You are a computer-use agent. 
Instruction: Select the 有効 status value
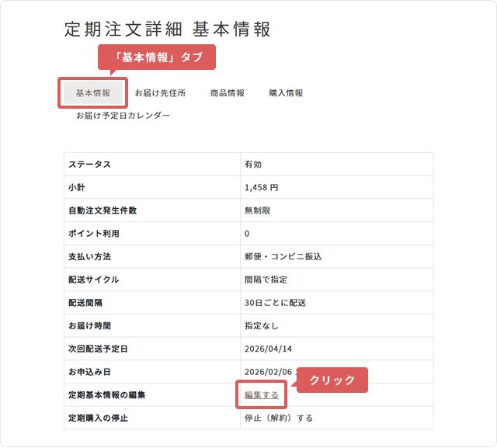pyautogui.click(x=252, y=164)
